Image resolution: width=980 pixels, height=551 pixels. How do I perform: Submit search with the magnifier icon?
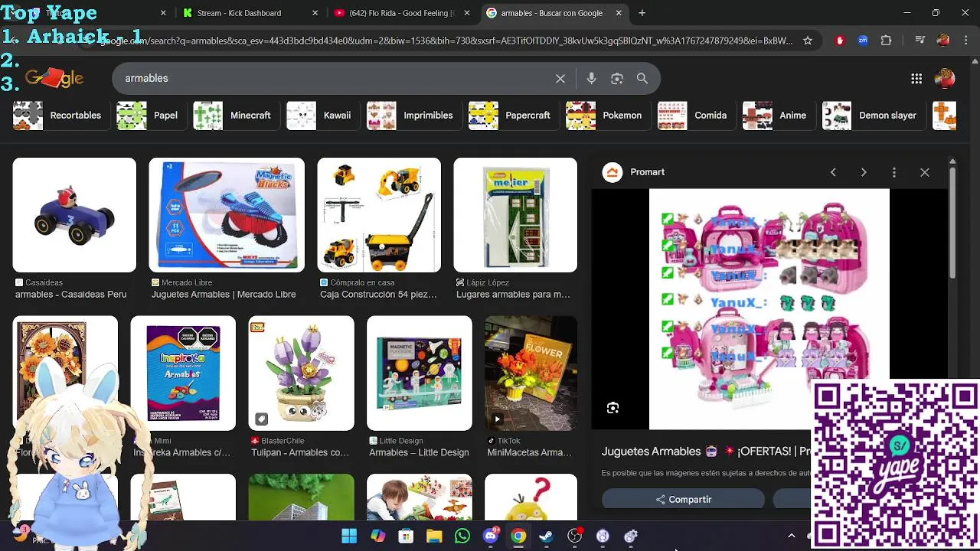[642, 79]
